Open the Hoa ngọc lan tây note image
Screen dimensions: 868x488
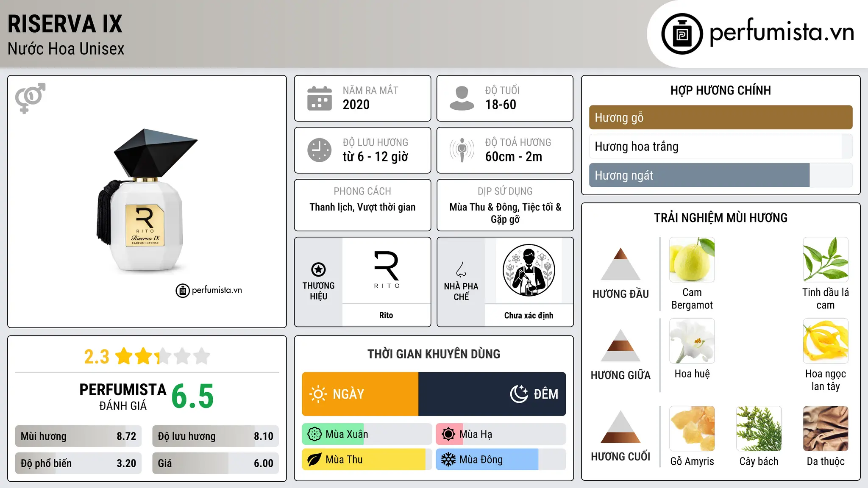(x=826, y=341)
